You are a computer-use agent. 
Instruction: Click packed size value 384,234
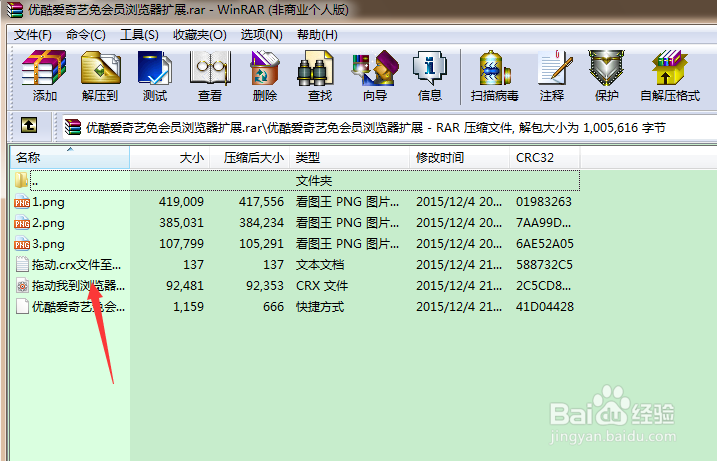click(x=262, y=223)
